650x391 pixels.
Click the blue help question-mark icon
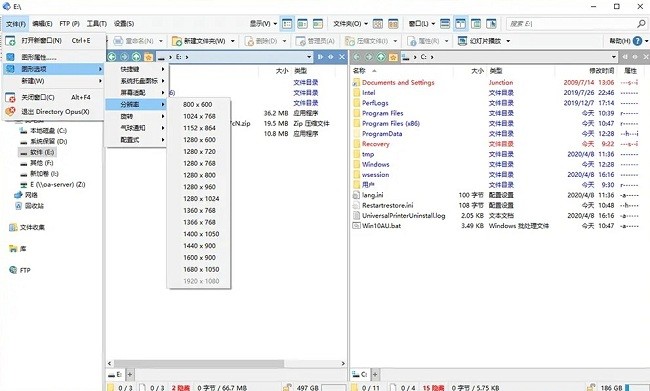(638, 41)
